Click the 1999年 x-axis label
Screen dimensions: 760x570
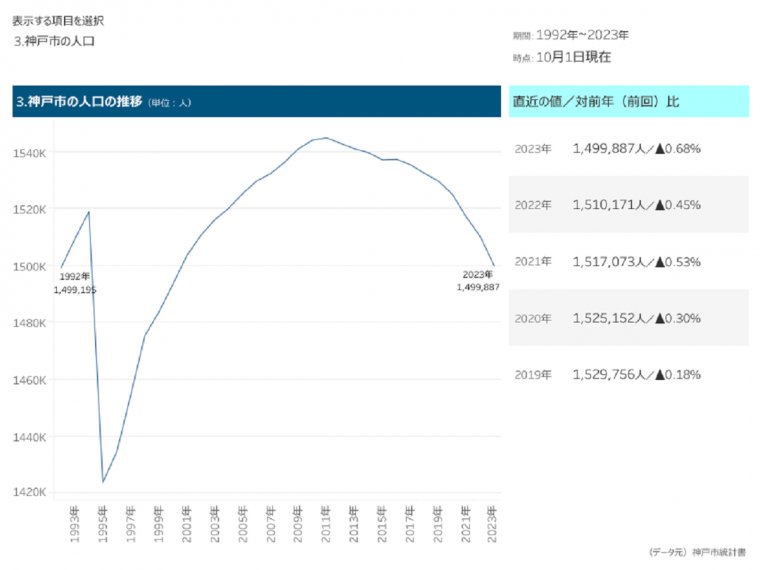coord(158,524)
